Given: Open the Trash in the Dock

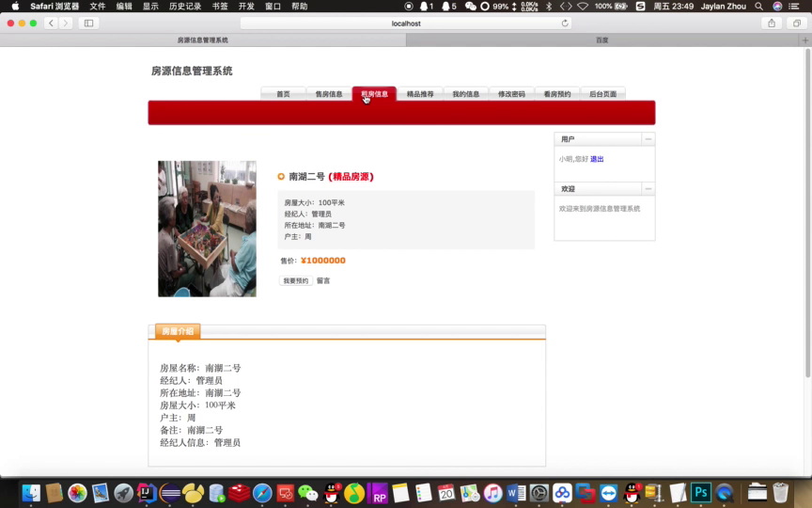Looking at the screenshot, I should tap(780, 492).
